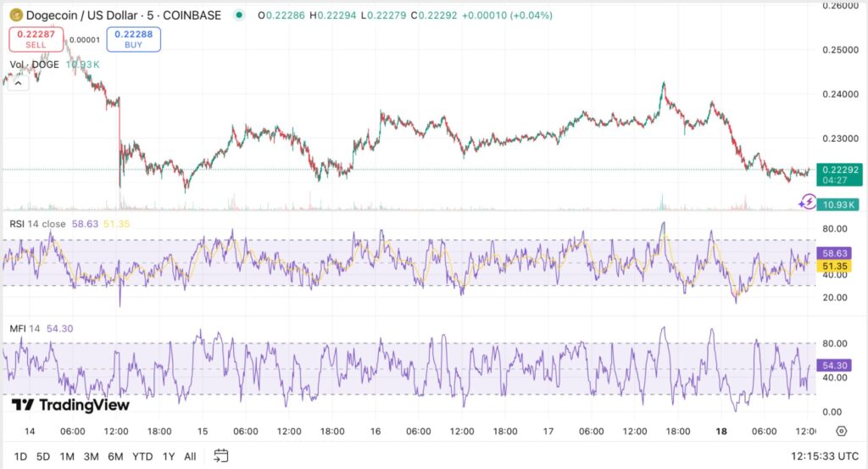868x469 pixels.
Task: Select the 5D time range
Action: pyautogui.click(x=43, y=456)
